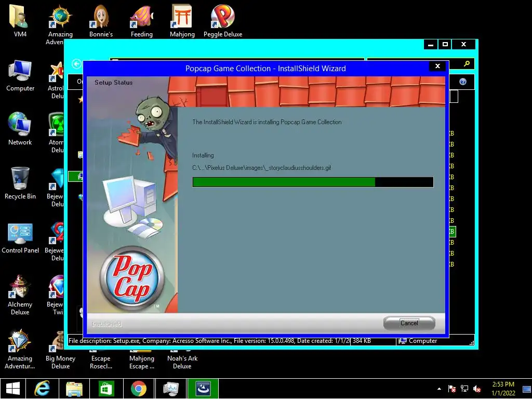Launch Peggle Deluxe from desktop
The width and height of the screenshot is (532, 399).
(x=223, y=20)
